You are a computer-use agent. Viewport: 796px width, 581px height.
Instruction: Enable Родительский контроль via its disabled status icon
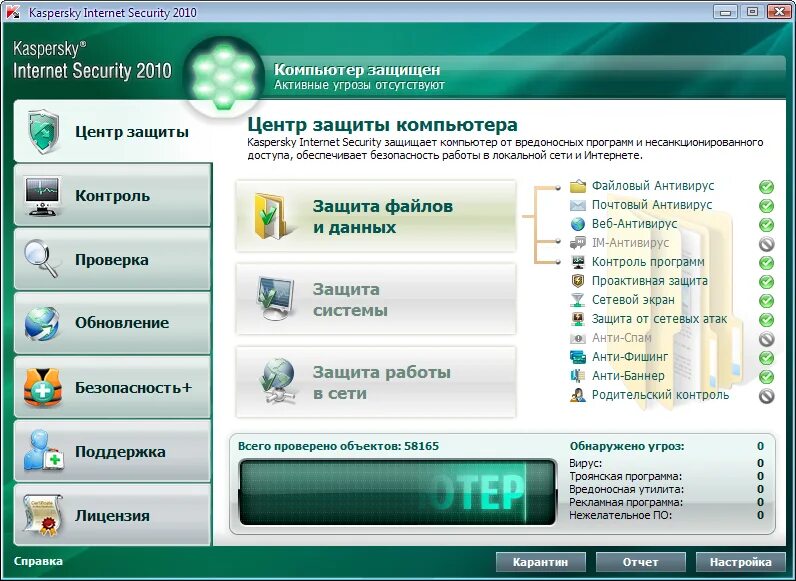(767, 396)
